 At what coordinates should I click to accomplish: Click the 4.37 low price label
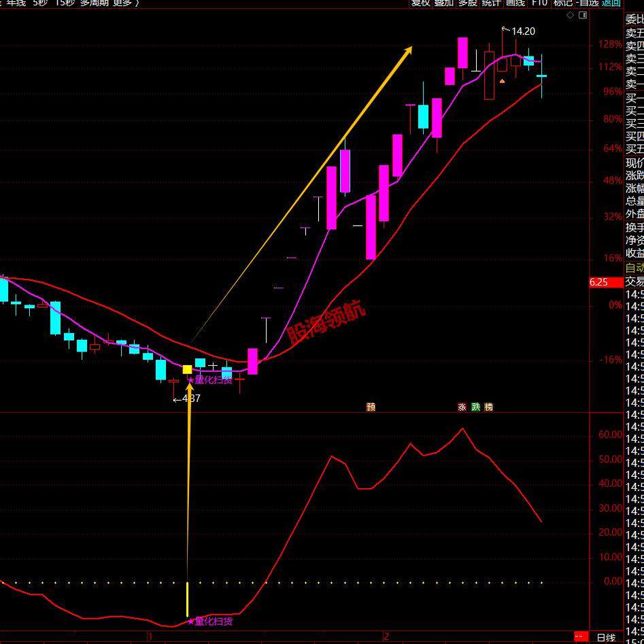[x=191, y=398]
